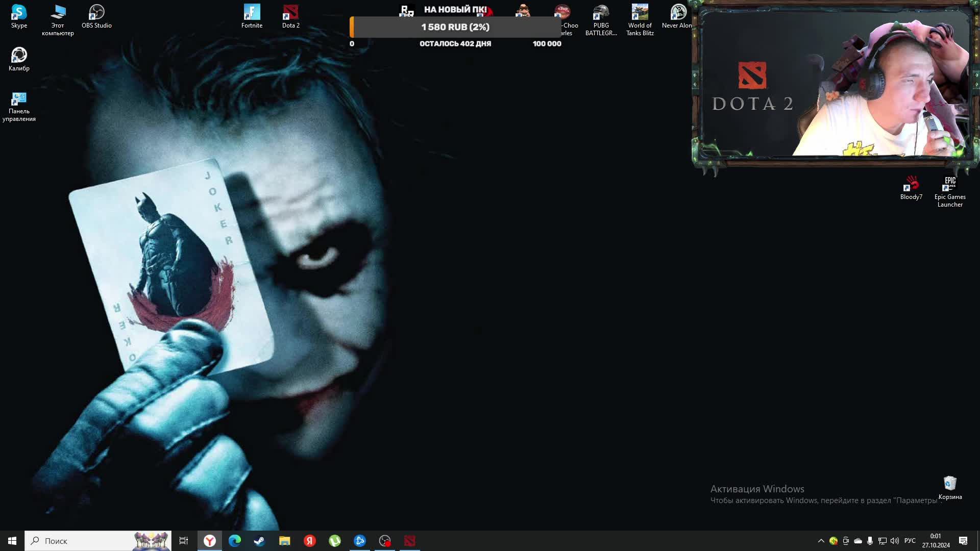This screenshot has width=980, height=551.
Task: Open the mustached character game shortcut
Action: click(523, 10)
